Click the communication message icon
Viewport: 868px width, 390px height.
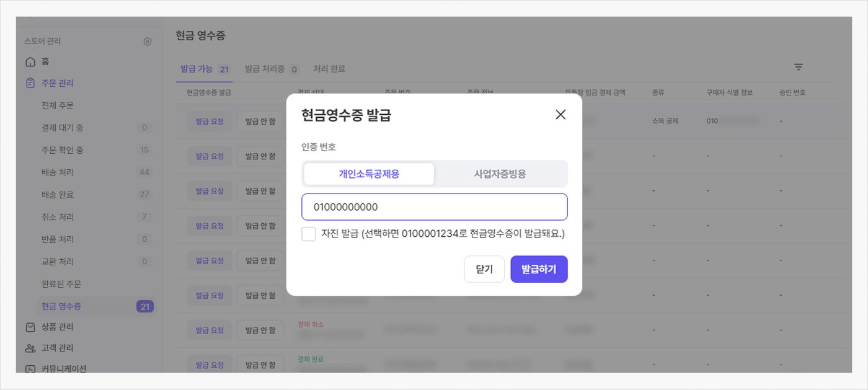click(x=30, y=368)
